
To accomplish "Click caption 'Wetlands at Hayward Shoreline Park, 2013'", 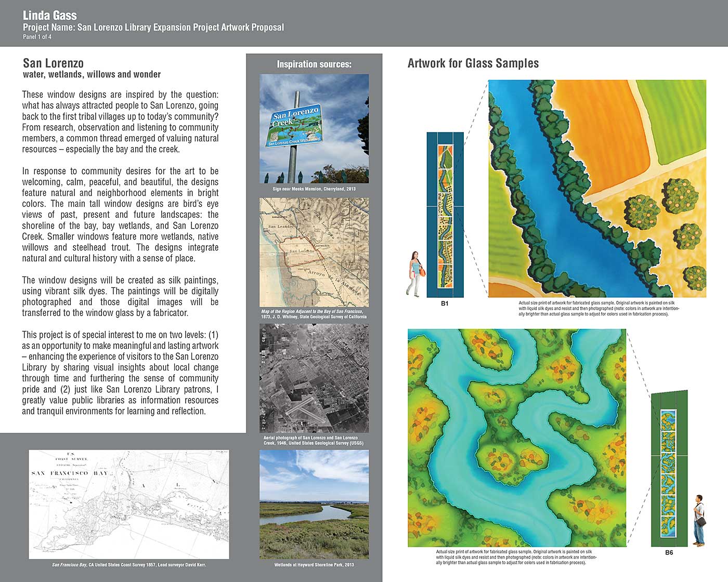I will click(x=314, y=564).
